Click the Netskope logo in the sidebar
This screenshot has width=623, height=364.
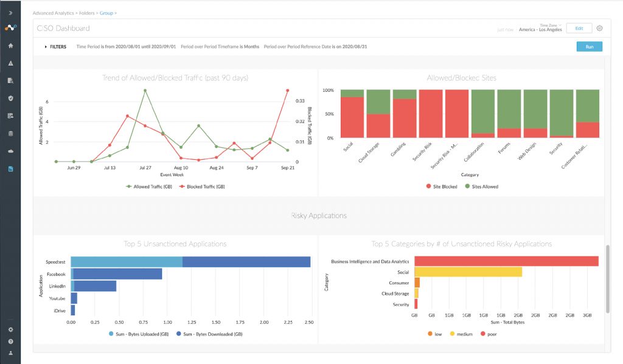point(11,28)
